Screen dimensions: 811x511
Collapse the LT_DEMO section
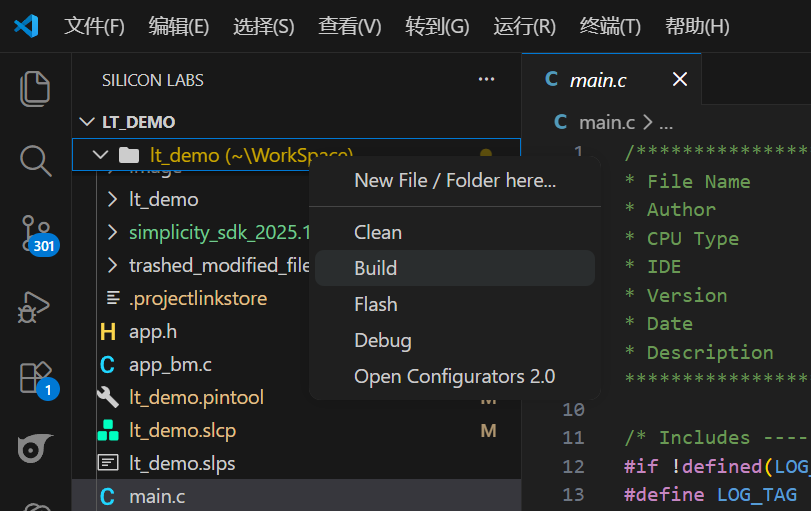tap(85, 122)
